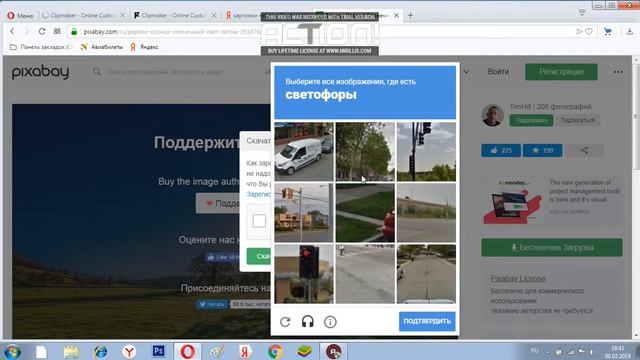Open TimHill author avatar
640x360 pixels.
click(492, 115)
